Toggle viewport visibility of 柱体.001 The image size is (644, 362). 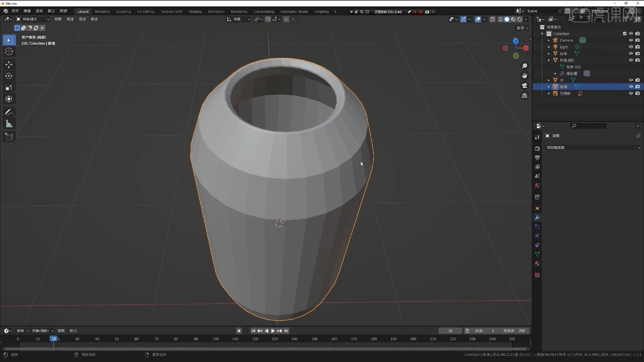coord(631,60)
